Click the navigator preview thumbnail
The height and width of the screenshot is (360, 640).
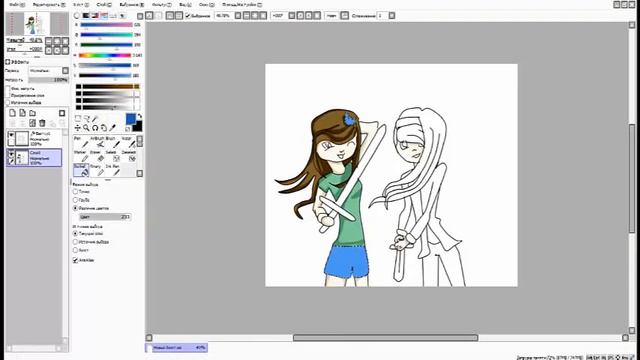[x=37, y=23]
